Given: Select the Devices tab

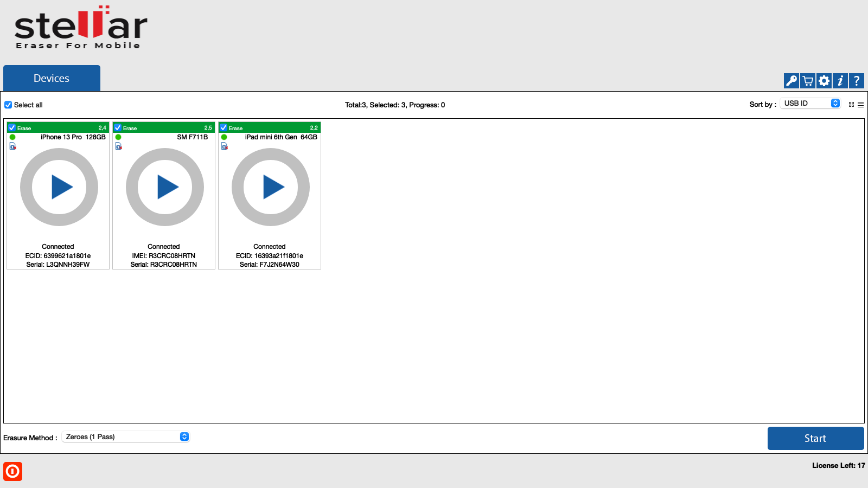Looking at the screenshot, I should [52, 78].
